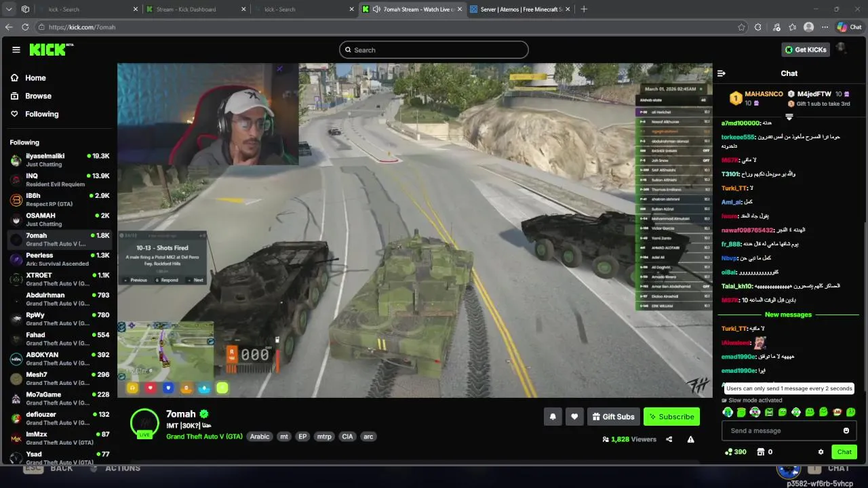868x488 pixels.
Task: Click the green Subscribe button
Action: tap(671, 417)
